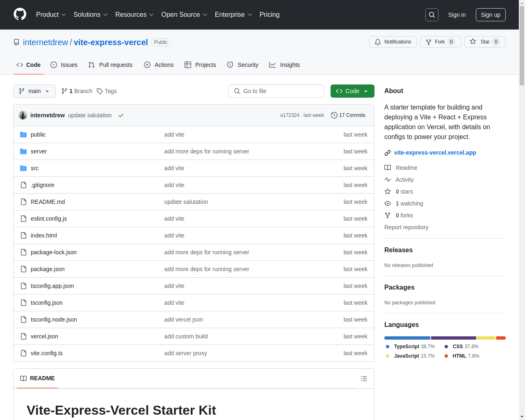
Task: View the 17 Commits history
Action: (348, 115)
